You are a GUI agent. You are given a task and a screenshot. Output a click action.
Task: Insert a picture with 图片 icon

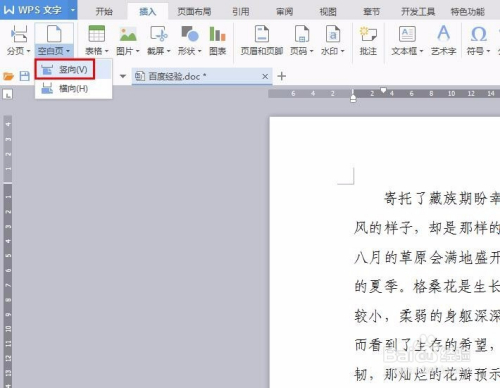click(128, 34)
